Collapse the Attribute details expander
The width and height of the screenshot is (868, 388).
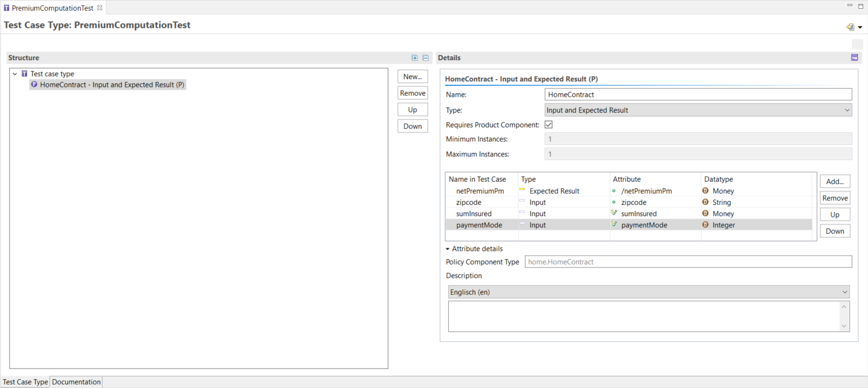(x=448, y=249)
